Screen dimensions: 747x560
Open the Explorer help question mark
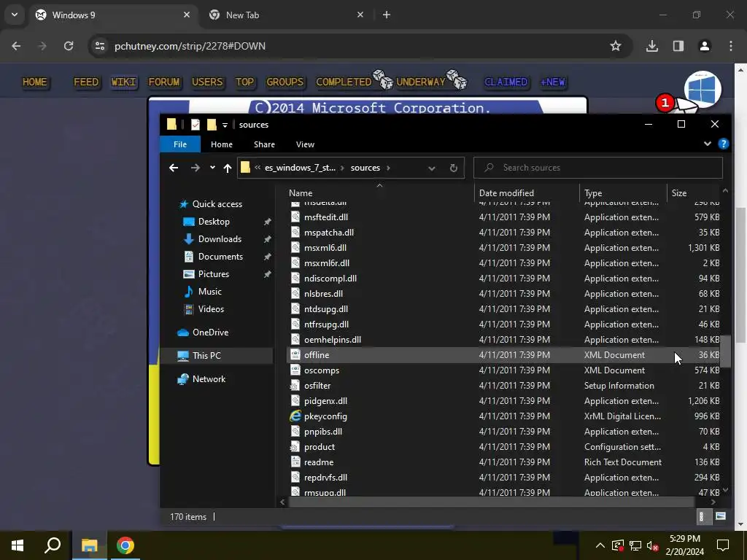point(723,144)
